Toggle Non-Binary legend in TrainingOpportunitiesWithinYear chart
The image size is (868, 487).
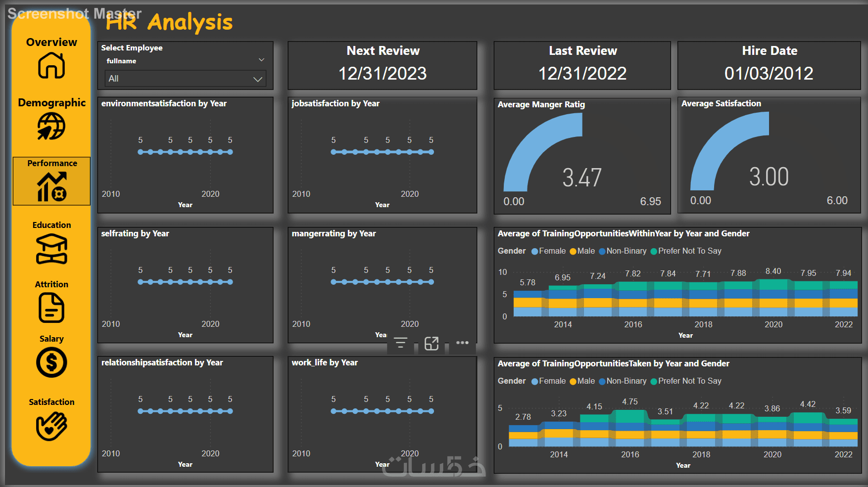623,251
